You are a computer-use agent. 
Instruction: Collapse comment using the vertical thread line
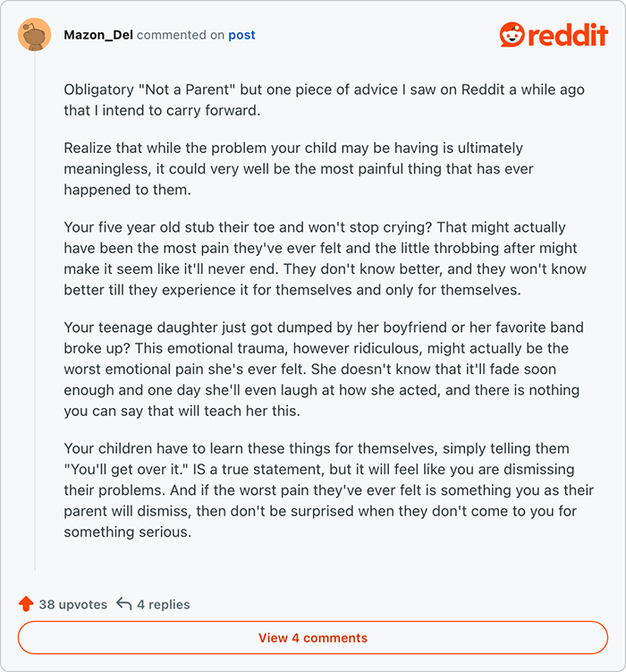click(x=35, y=310)
